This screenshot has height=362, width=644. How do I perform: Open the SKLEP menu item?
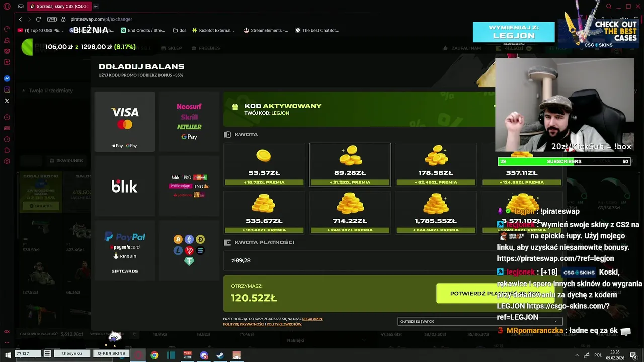click(171, 48)
